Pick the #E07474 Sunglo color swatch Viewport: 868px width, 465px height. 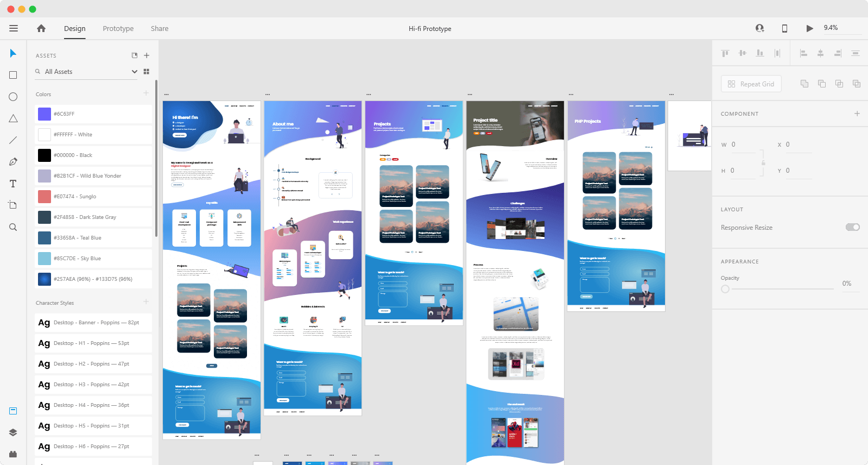click(x=45, y=197)
